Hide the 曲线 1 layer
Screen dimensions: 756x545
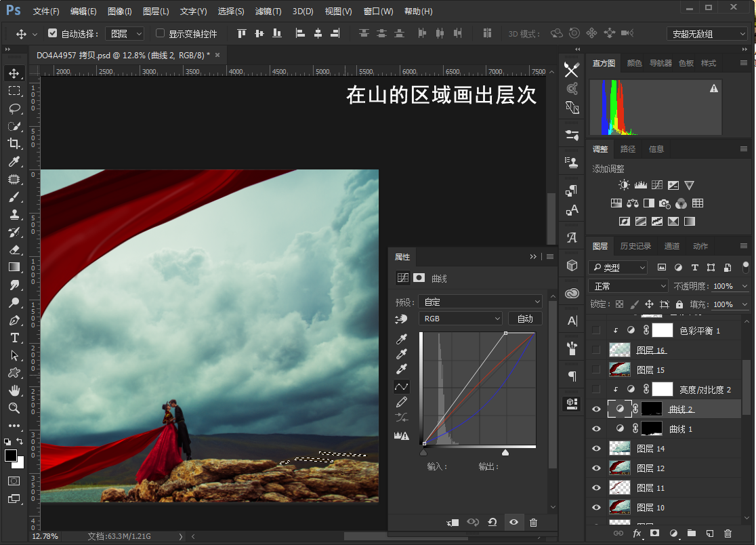point(596,429)
